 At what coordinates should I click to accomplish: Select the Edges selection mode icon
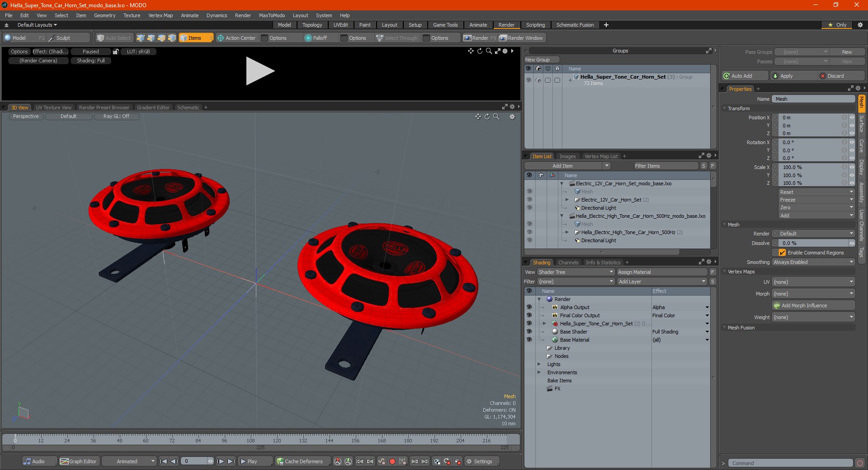(x=151, y=38)
